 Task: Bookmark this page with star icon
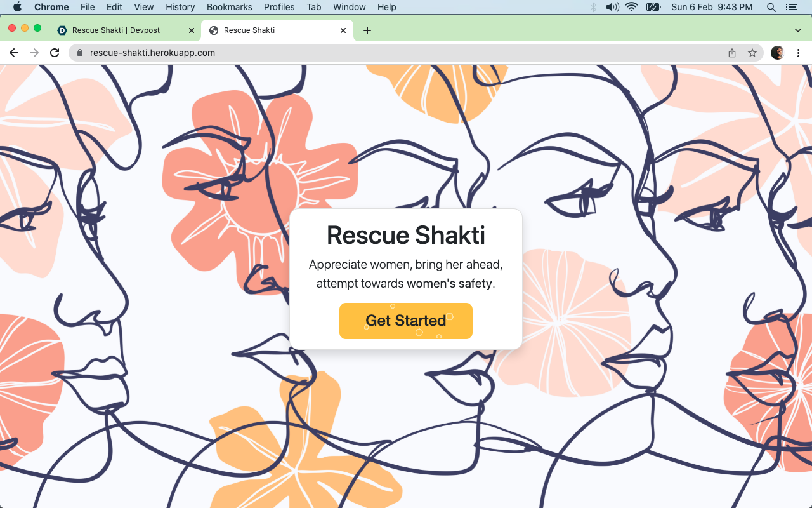click(752, 53)
